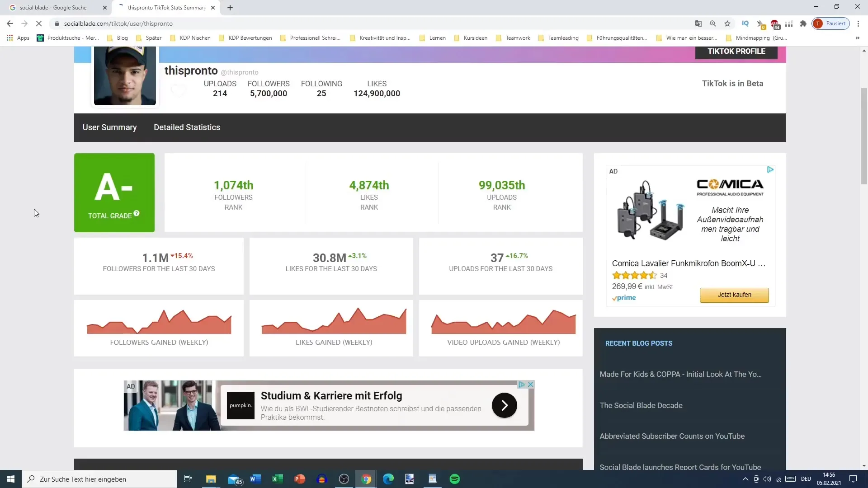868x488 pixels.
Task: Open the Teamwork bookmark folder
Action: point(513,38)
